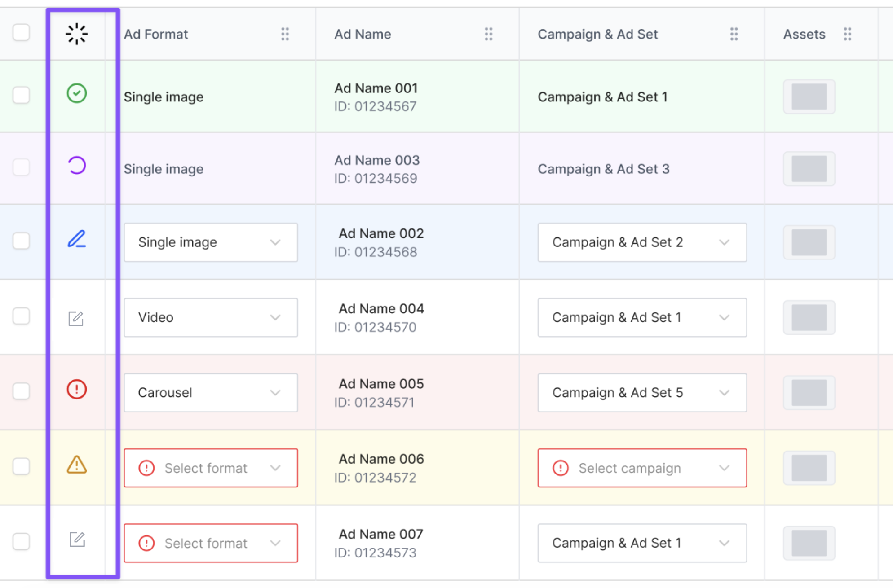Click the ID: 01234567 text
893x588 pixels.
[x=376, y=106]
